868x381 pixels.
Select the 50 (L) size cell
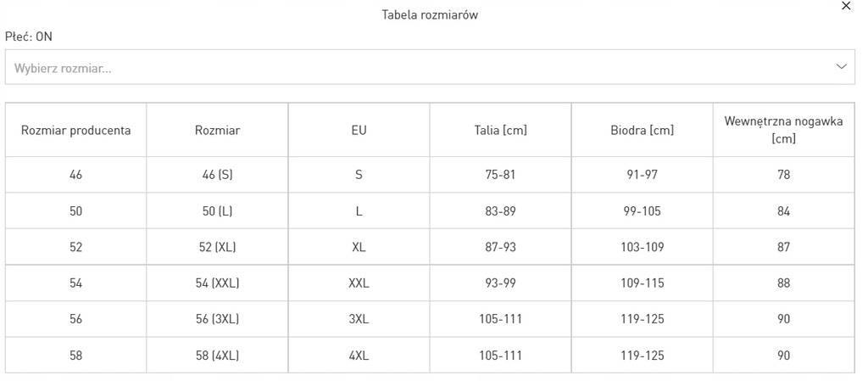(x=217, y=211)
